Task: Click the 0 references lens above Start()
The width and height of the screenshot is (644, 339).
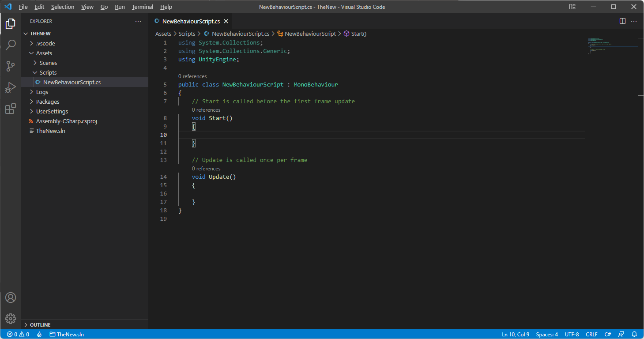Action: click(x=206, y=110)
